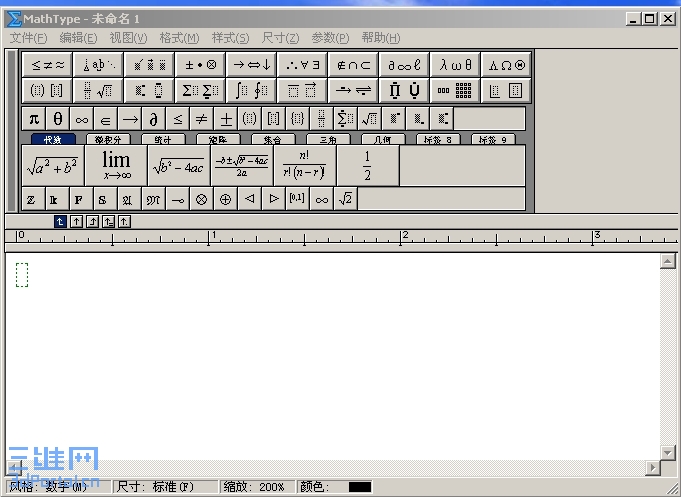Insert curly braces template from small bar

coord(298,119)
